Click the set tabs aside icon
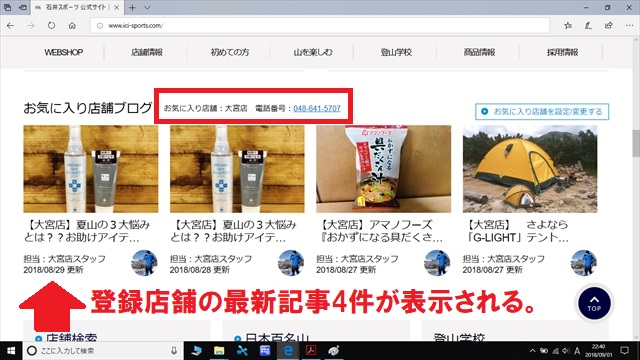 (x=23, y=7)
